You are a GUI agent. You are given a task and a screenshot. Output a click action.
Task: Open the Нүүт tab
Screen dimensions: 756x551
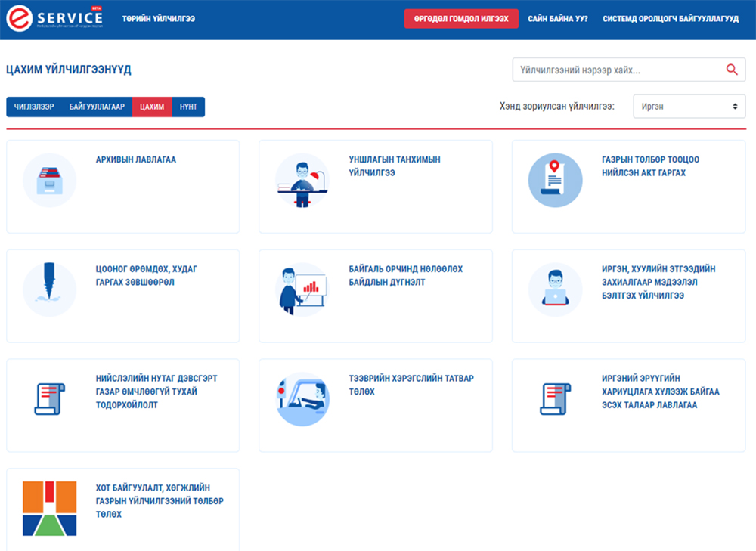(188, 107)
